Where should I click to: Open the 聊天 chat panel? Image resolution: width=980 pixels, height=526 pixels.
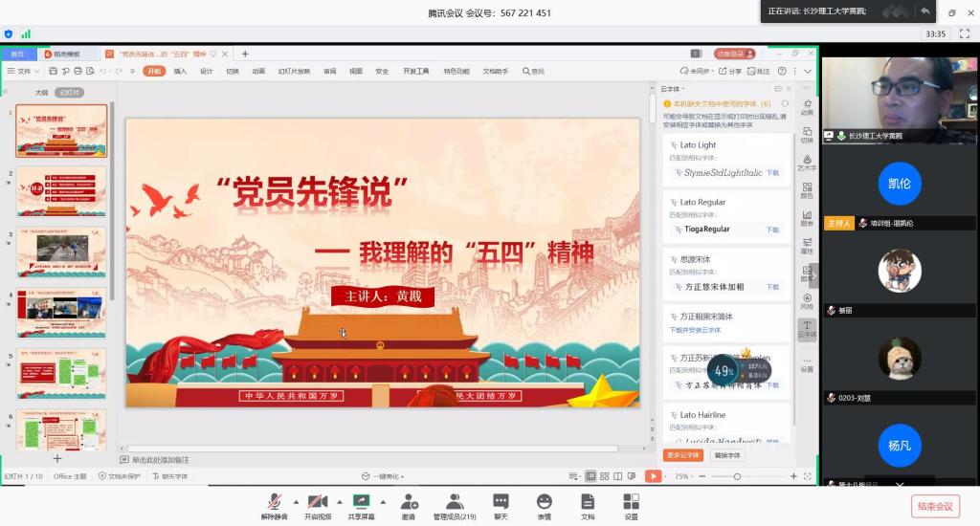pyautogui.click(x=501, y=501)
